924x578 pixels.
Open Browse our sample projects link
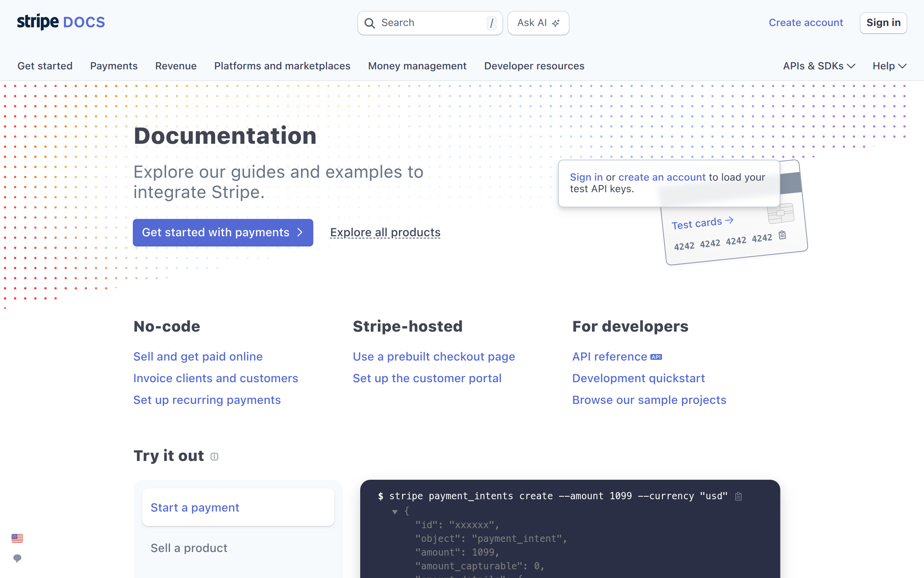(x=649, y=400)
